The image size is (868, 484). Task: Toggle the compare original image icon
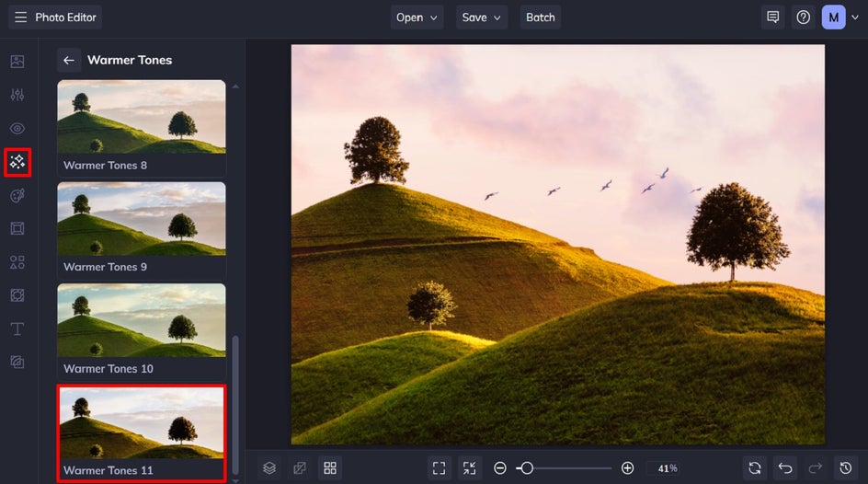tap(299, 467)
